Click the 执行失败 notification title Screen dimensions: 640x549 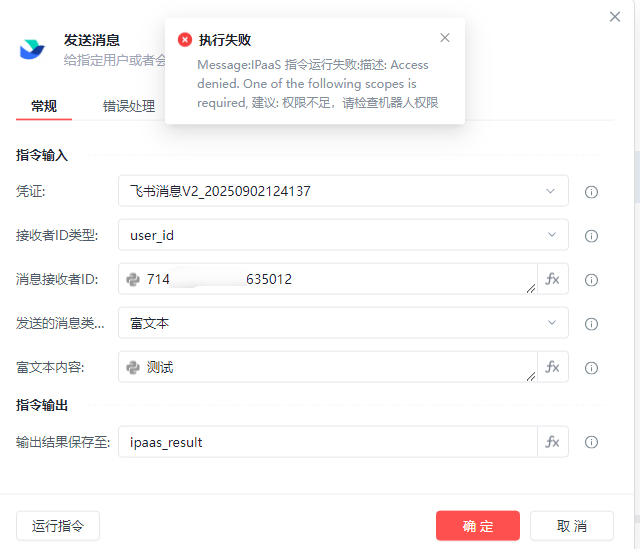[x=225, y=40]
